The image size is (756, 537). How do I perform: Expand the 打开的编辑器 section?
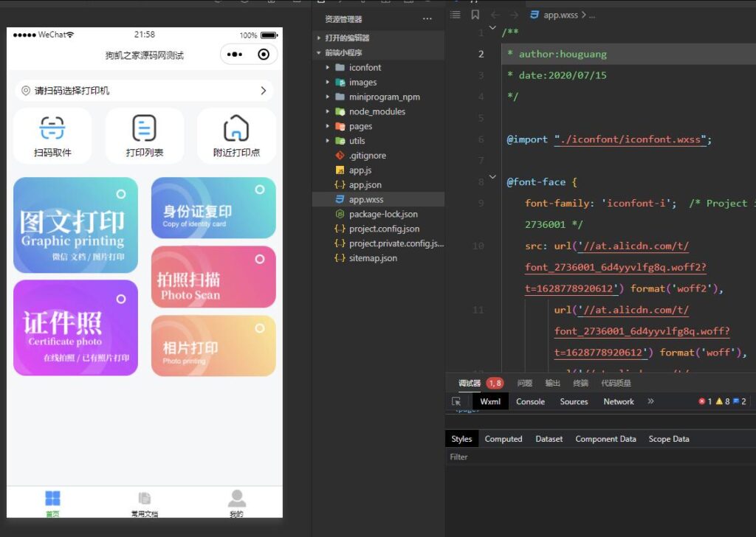point(347,38)
